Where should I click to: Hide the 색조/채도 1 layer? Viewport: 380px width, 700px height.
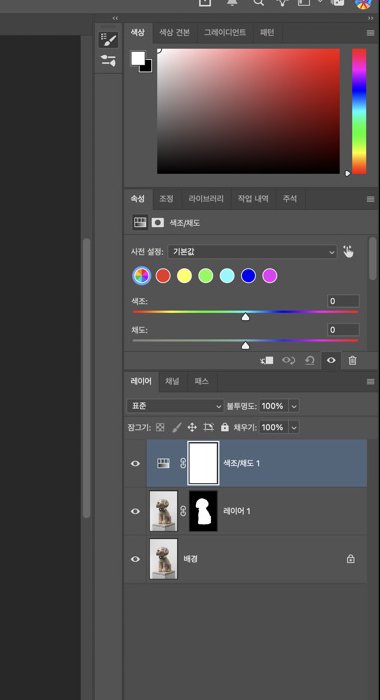(x=135, y=463)
